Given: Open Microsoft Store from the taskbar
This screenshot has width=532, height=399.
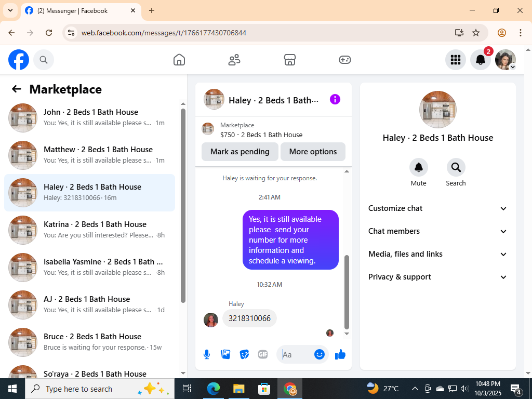Looking at the screenshot, I should pyautogui.click(x=264, y=389).
